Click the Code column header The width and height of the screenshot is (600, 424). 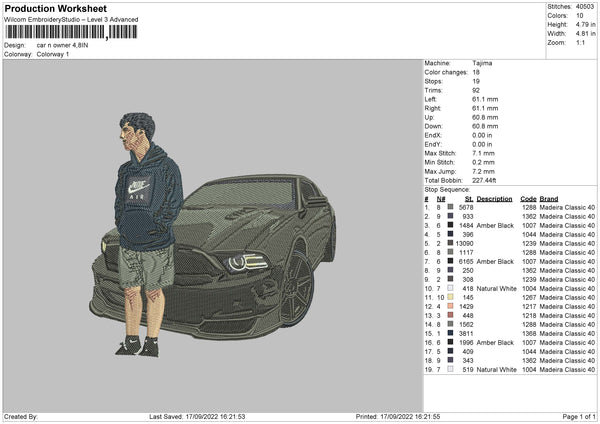tap(528, 198)
